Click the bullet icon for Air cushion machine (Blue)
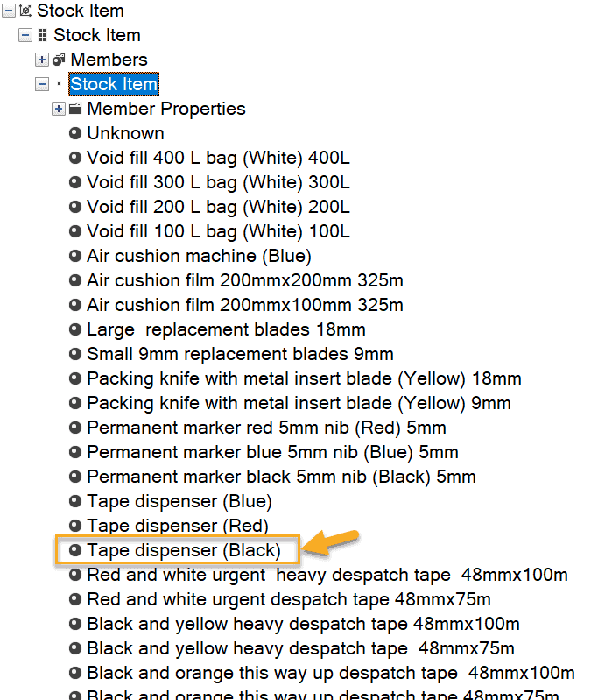This screenshot has width=612, height=700. [x=75, y=257]
